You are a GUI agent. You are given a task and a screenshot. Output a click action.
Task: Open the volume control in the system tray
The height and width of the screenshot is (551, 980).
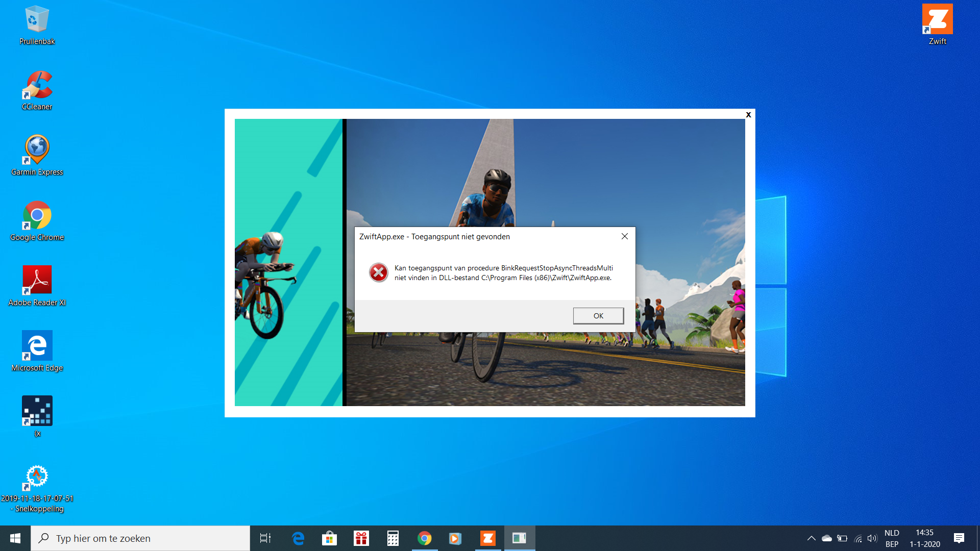(872, 538)
